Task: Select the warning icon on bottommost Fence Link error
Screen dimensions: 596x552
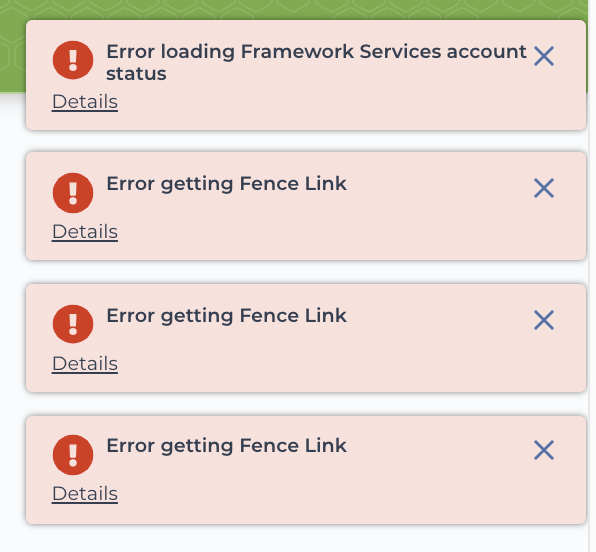Action: (73, 455)
